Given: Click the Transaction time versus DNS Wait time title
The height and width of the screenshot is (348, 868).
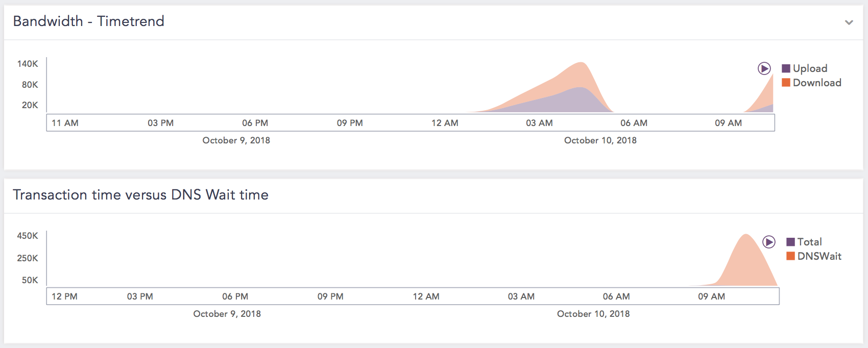Looking at the screenshot, I should click(141, 194).
